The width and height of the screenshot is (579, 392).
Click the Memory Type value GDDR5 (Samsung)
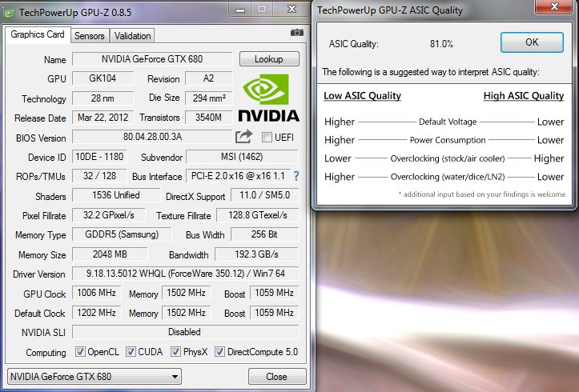click(x=122, y=234)
